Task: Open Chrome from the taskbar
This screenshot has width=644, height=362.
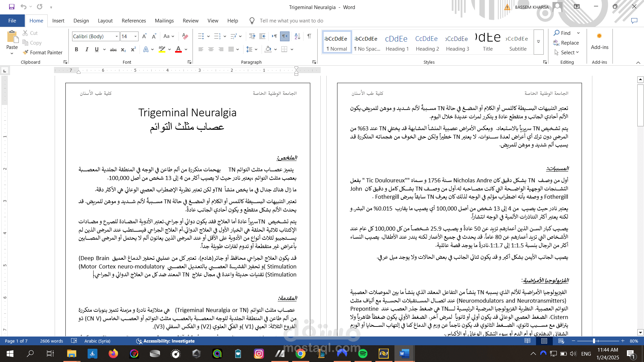Action: [x=301, y=354]
